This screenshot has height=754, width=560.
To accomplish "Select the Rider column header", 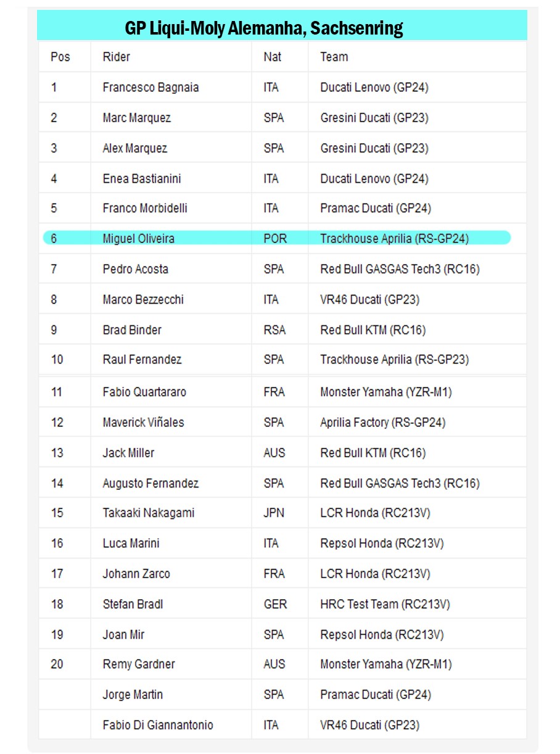I will click(x=117, y=57).
